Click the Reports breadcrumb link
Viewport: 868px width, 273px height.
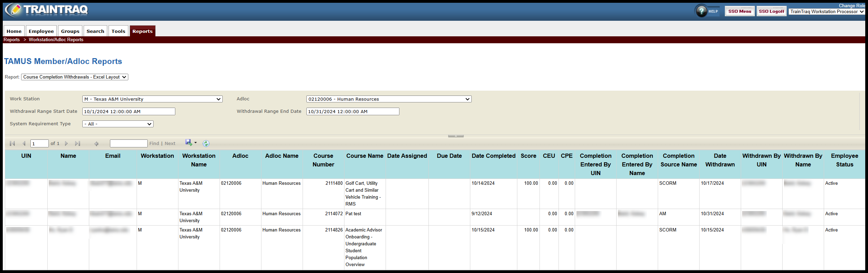click(x=12, y=40)
